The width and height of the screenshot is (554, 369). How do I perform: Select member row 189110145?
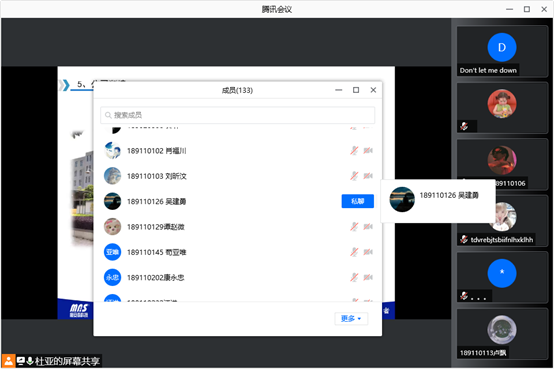[237, 252]
